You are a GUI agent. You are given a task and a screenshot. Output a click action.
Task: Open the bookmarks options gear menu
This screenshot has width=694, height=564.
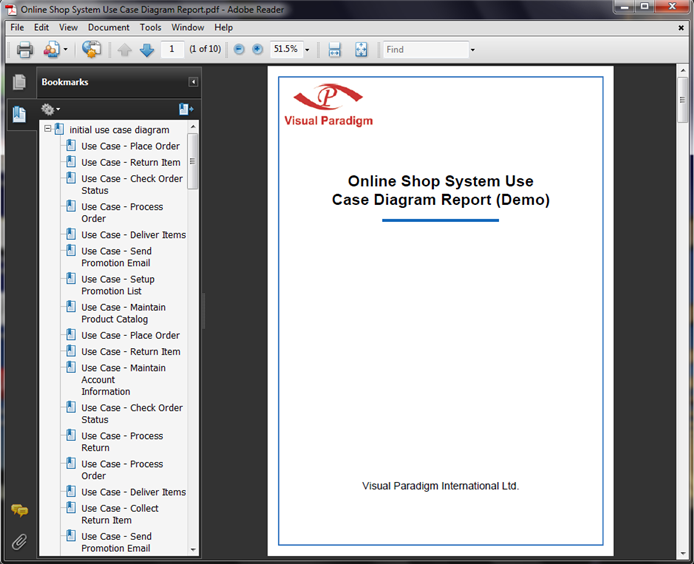point(50,109)
